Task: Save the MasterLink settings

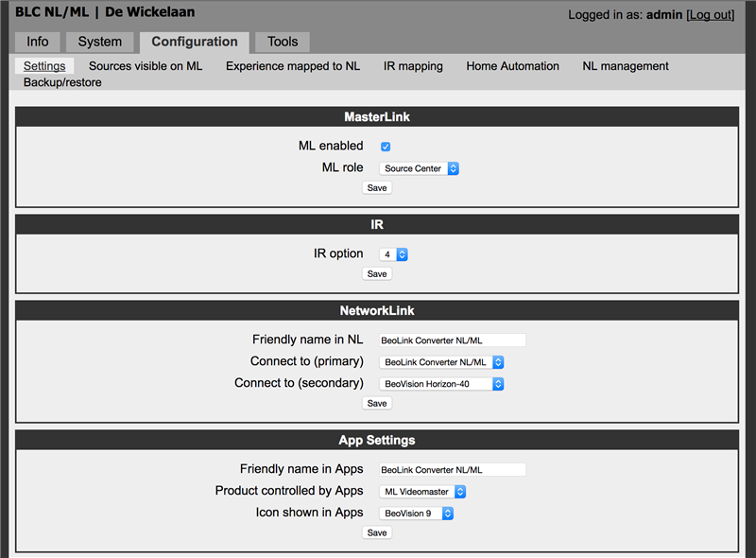Action: (x=377, y=188)
